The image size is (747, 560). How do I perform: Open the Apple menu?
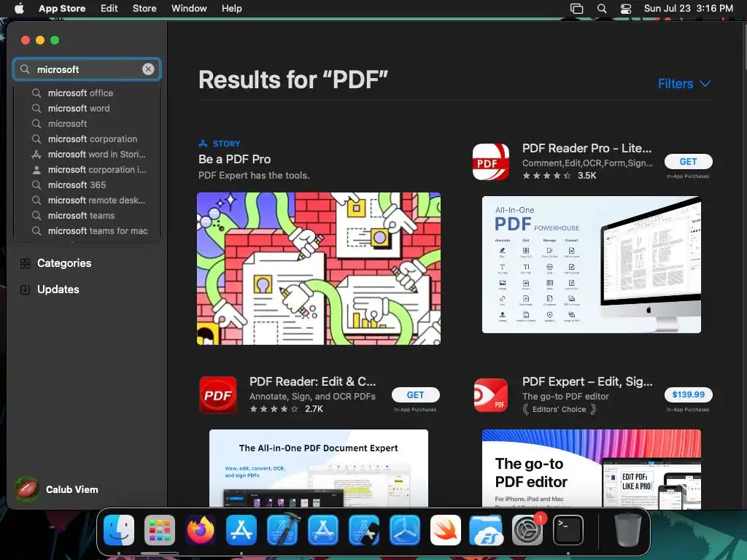click(x=19, y=8)
